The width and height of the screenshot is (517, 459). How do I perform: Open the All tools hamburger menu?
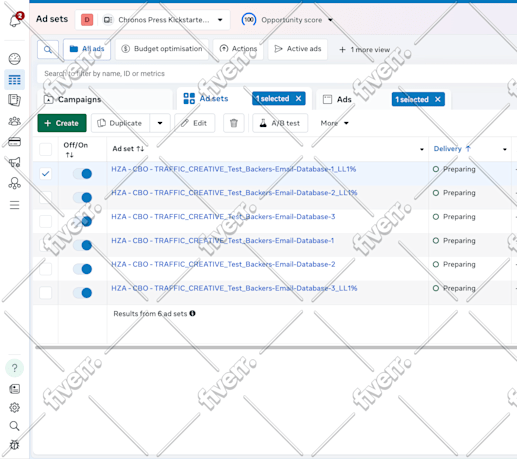pyautogui.click(x=14, y=205)
